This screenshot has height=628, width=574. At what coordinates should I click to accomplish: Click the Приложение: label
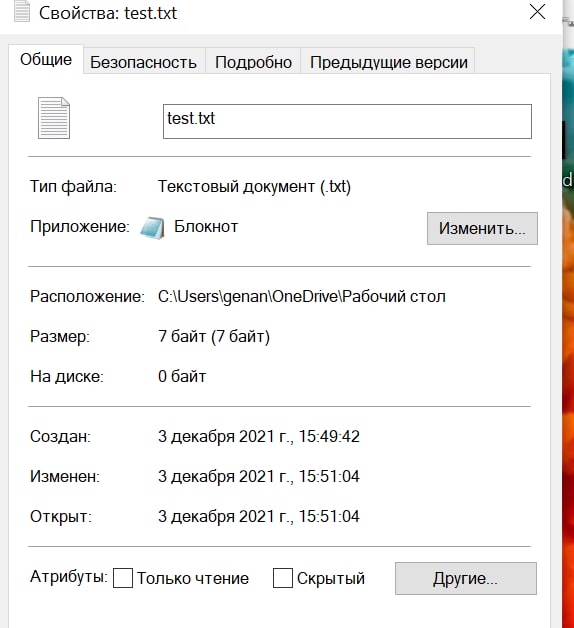[x=80, y=227]
